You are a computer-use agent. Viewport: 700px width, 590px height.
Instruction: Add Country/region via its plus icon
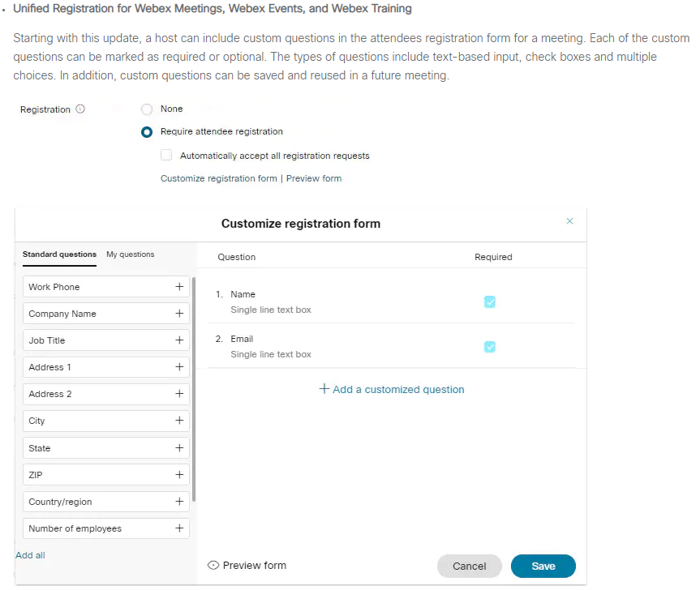pyautogui.click(x=179, y=501)
